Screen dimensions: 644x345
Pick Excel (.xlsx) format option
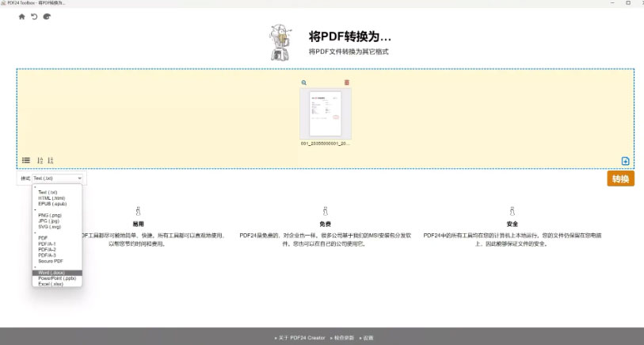click(51, 284)
